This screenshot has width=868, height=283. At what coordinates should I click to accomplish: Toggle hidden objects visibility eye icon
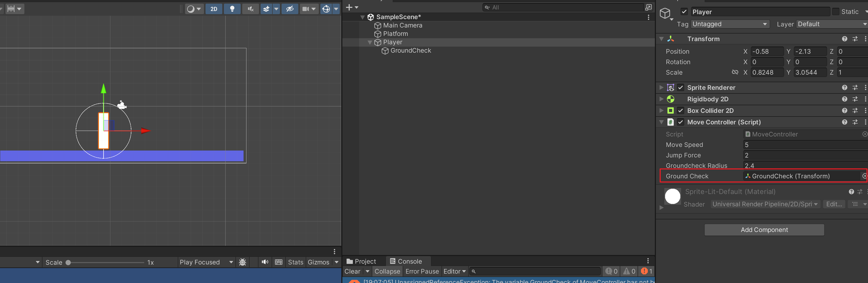(290, 9)
